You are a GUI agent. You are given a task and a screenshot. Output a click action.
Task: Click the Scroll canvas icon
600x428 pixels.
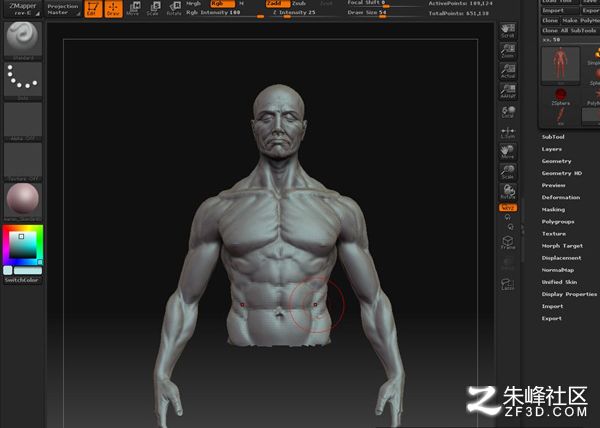[x=508, y=31]
